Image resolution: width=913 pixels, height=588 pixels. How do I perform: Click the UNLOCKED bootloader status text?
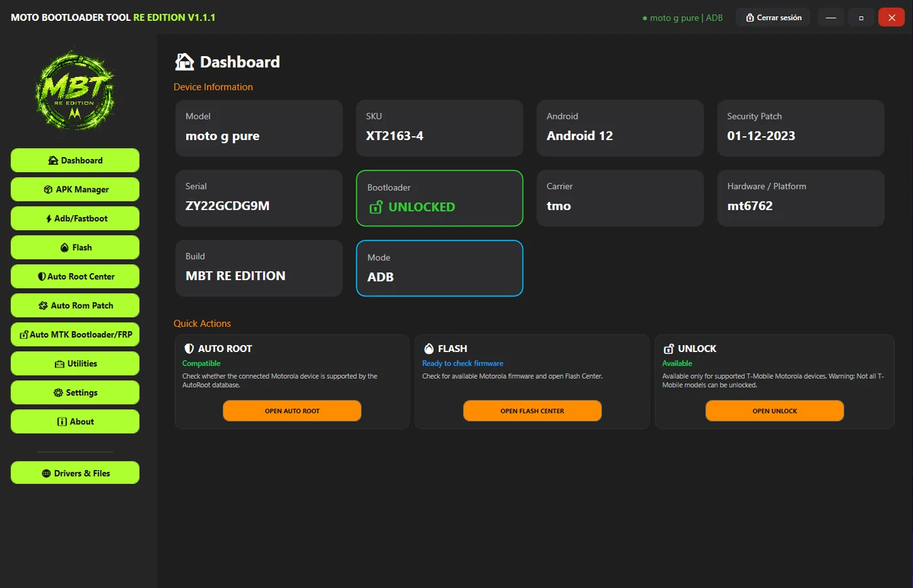[422, 207]
